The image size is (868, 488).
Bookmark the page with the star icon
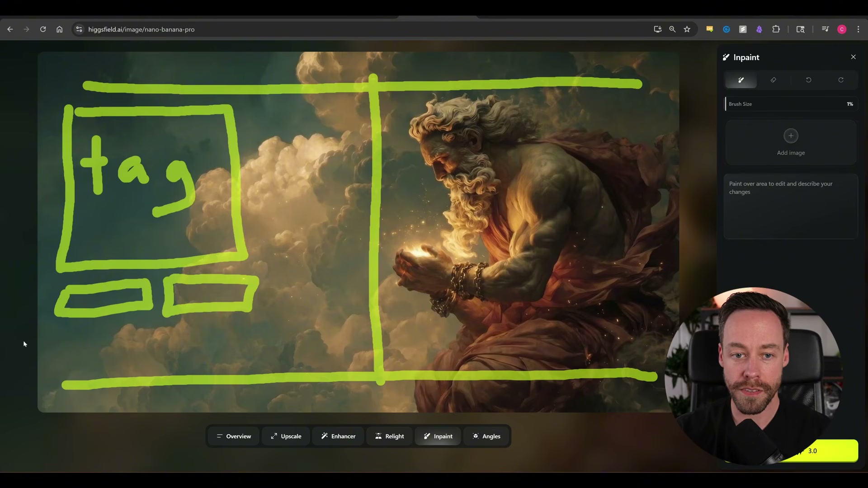(x=687, y=29)
